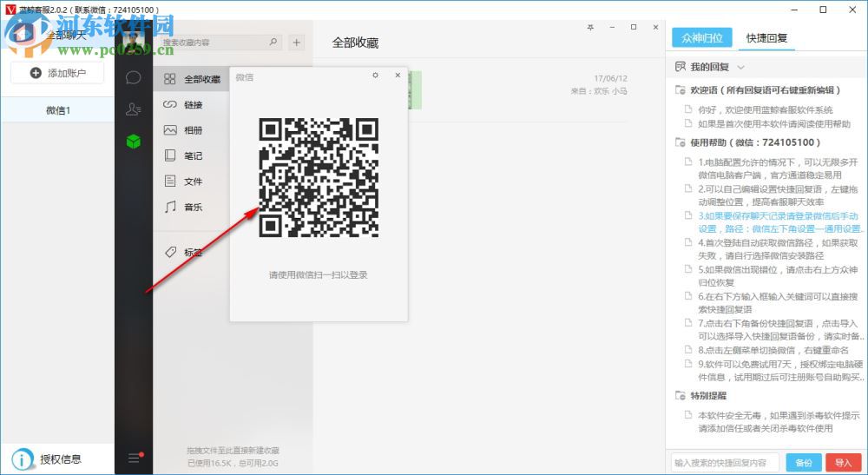868x475 pixels.
Task: Collapse the 使用帮助 reply folder
Action: pyautogui.click(x=681, y=142)
